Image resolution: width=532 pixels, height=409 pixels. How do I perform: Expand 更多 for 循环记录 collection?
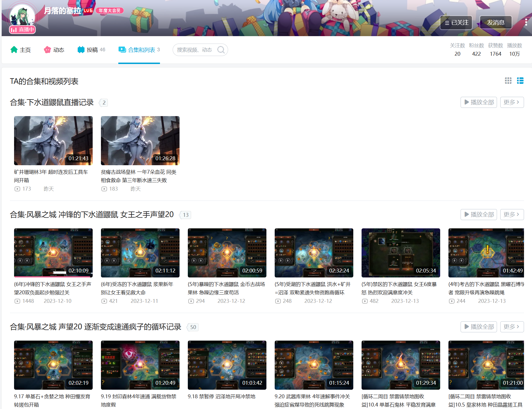point(512,327)
